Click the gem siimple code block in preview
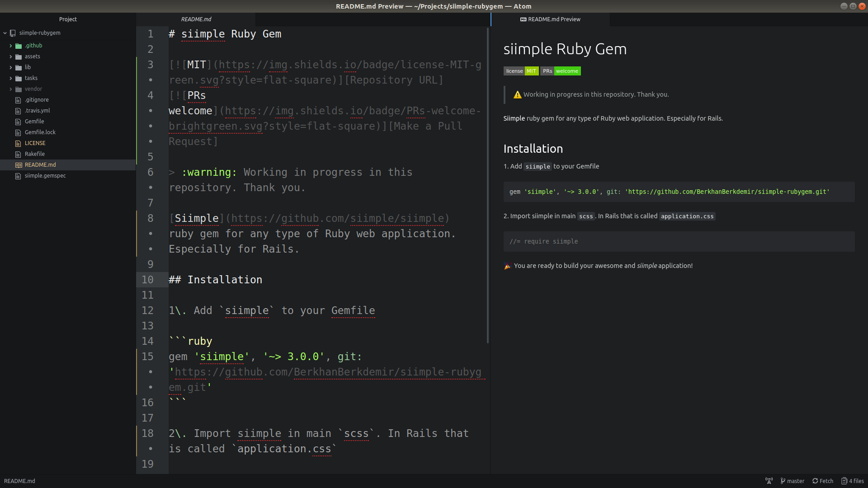Image resolution: width=868 pixels, height=488 pixels. click(x=679, y=192)
